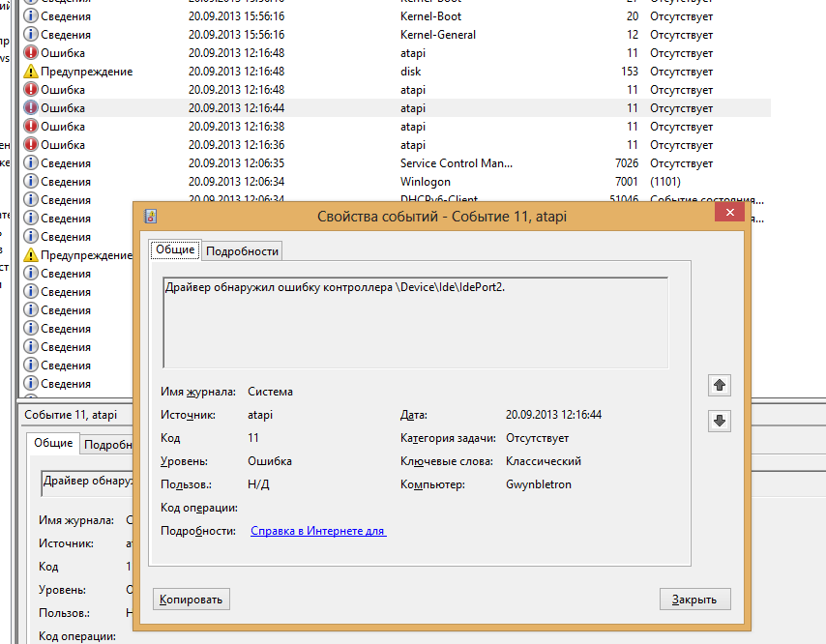Open the Справка в Интернете link
The height and width of the screenshot is (644, 826).
(318, 531)
